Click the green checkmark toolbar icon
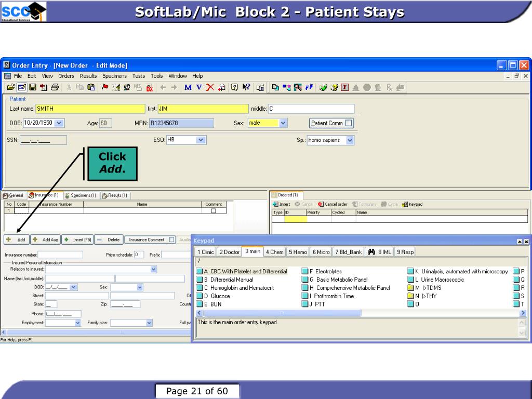Viewport: 532px width, 399px height. click(x=323, y=87)
